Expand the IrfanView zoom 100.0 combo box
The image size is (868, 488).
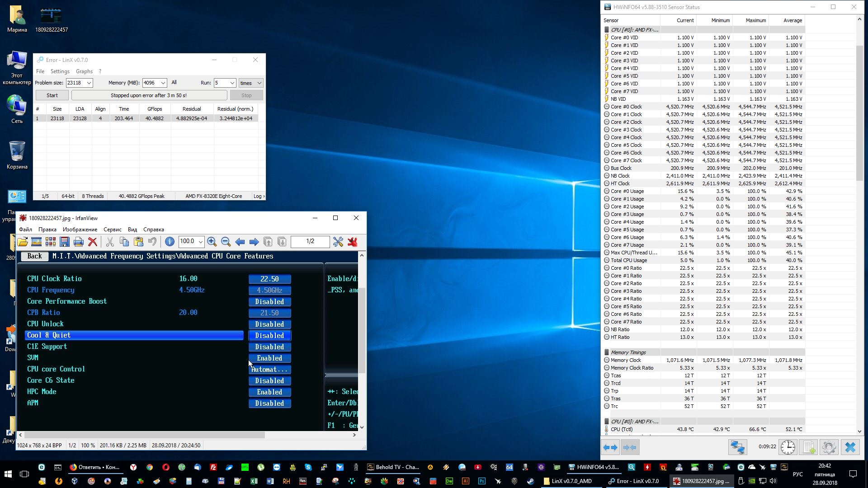(201, 242)
